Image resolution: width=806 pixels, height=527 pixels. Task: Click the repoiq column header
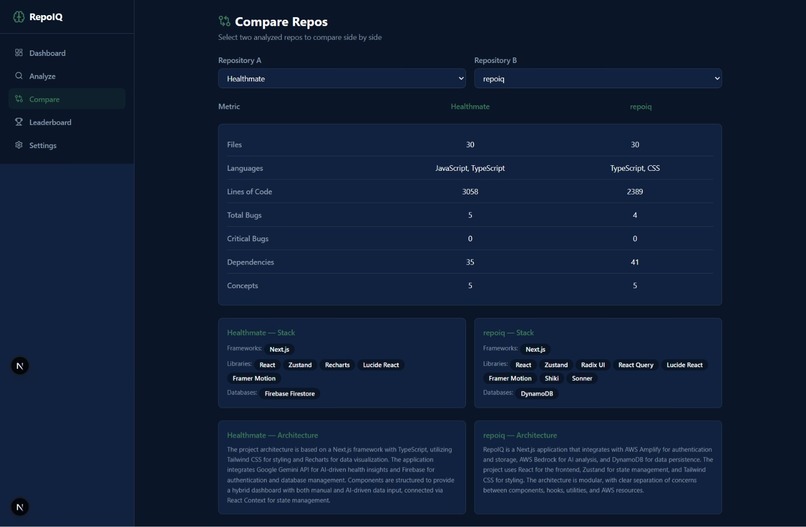coord(640,106)
